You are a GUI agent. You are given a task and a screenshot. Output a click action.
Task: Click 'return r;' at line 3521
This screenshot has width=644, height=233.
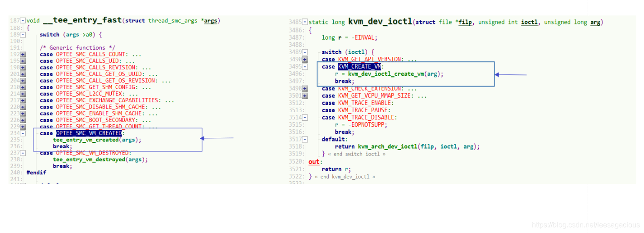coord(336,169)
